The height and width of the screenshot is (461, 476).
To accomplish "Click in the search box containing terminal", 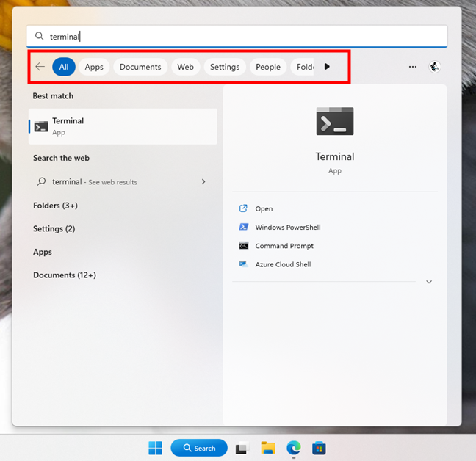I will coord(237,37).
